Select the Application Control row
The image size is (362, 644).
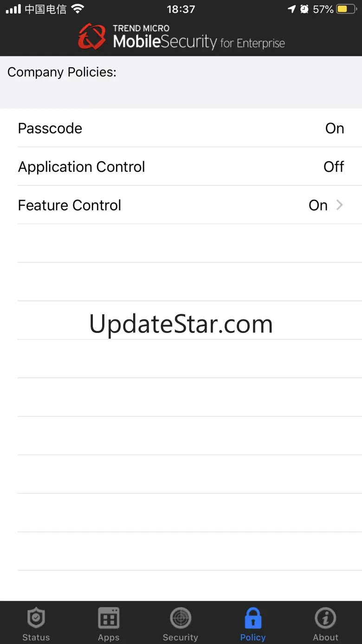181,167
